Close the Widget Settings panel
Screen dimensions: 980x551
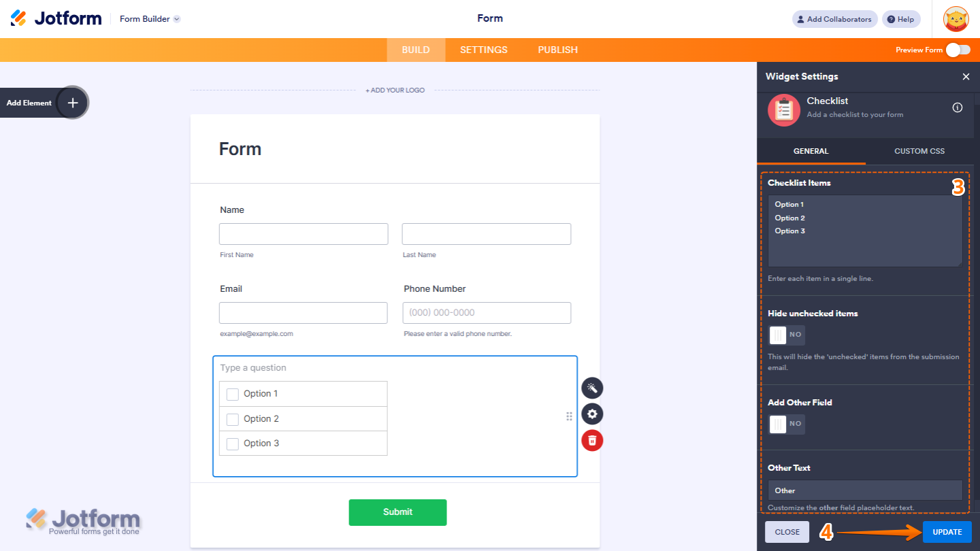966,76
